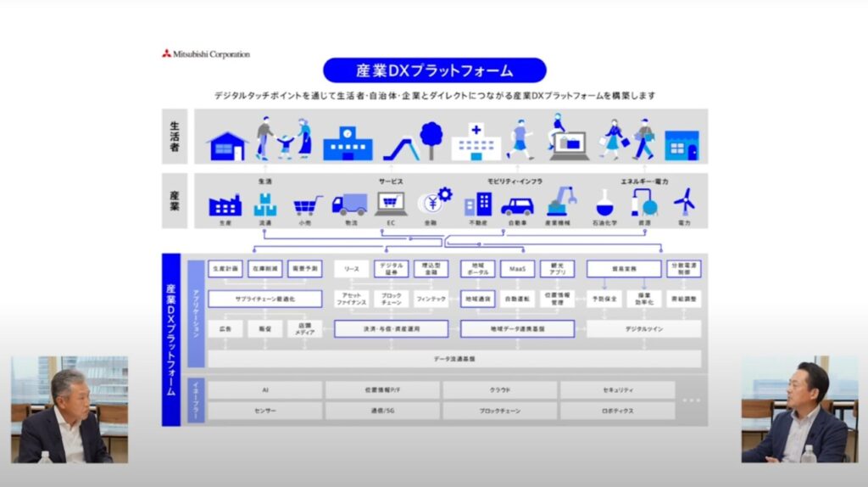
Task: Select the デジタルツイン box
Action: (643, 328)
